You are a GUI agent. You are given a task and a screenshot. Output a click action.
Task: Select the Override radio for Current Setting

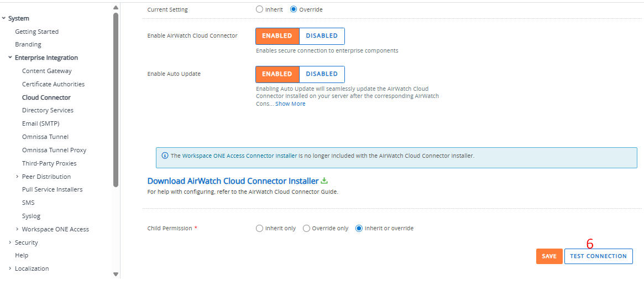[294, 9]
